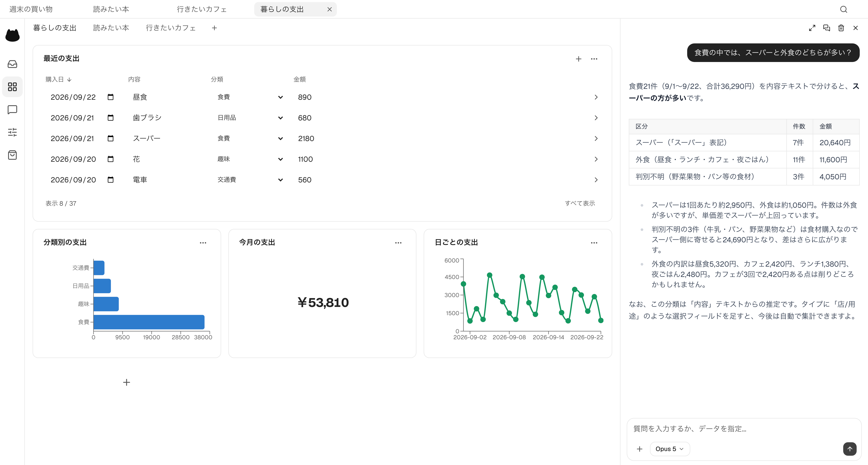
Task: Select the 暮らしの支出 page tab
Action: [x=55, y=28]
